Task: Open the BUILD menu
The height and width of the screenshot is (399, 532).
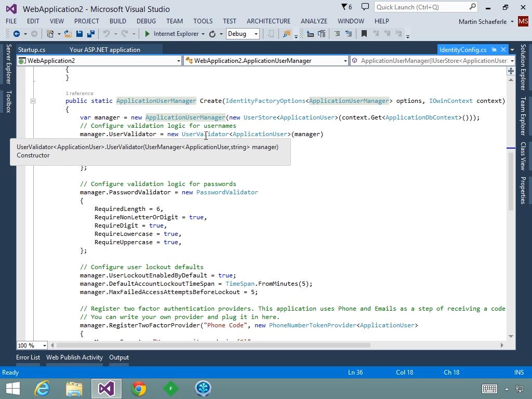Action: pyautogui.click(x=118, y=21)
